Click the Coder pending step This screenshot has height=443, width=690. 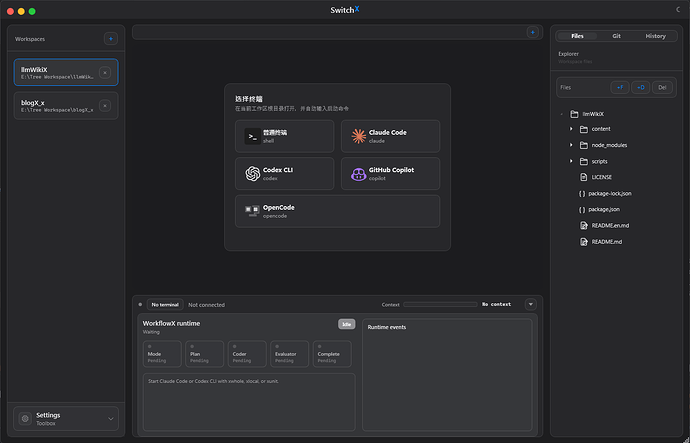pyautogui.click(x=247, y=354)
